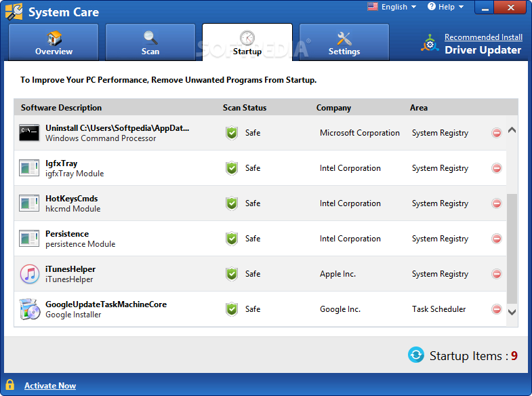Remove HotKeysCmds from startup

496,203
